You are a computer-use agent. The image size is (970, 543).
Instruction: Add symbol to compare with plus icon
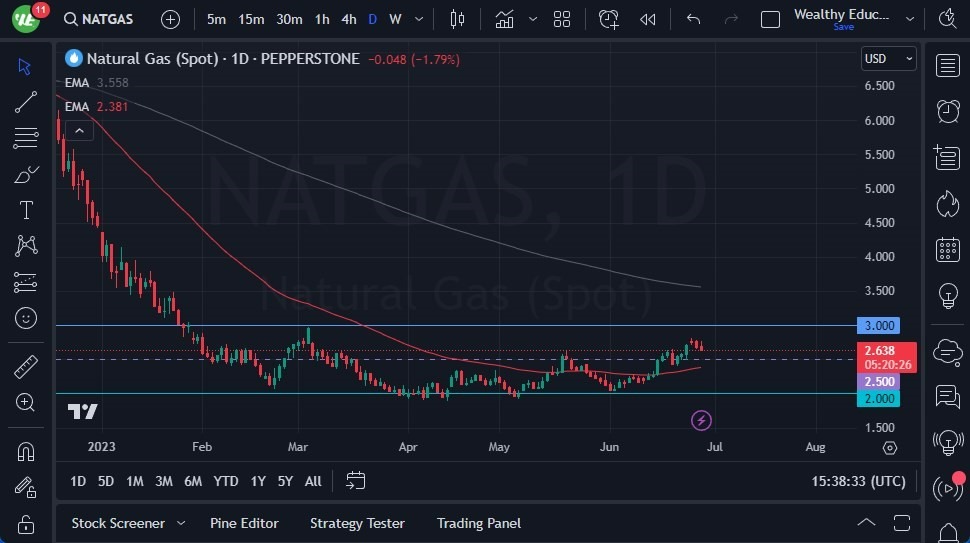point(170,19)
